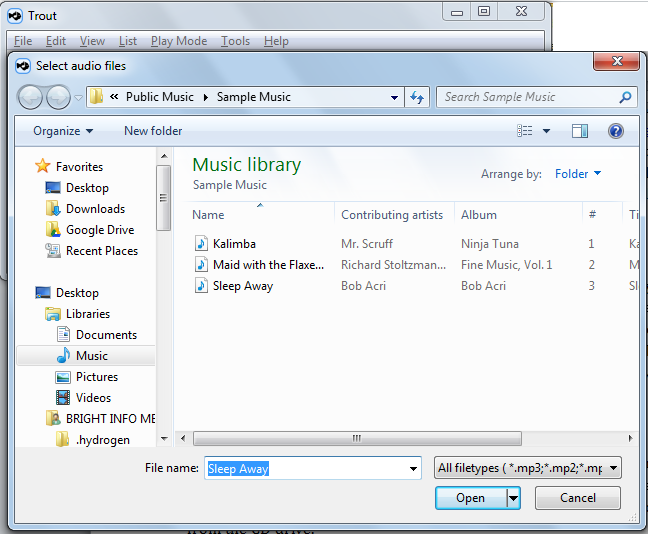The height and width of the screenshot is (534, 648).
Task: Sort by Album column header
Action: [x=479, y=215]
